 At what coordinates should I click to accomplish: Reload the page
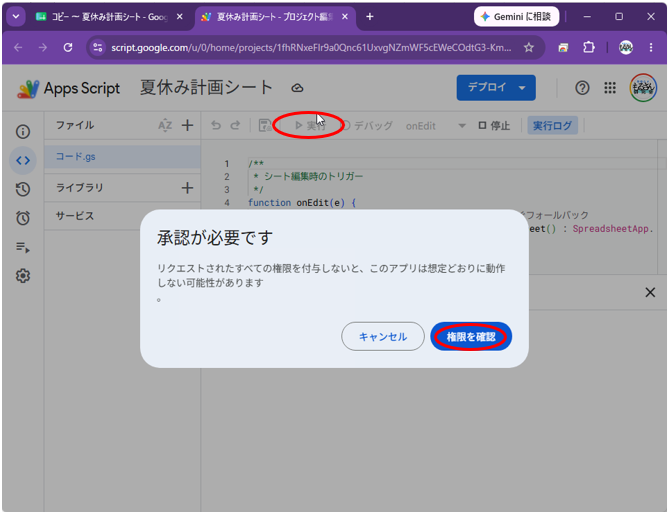point(68,47)
